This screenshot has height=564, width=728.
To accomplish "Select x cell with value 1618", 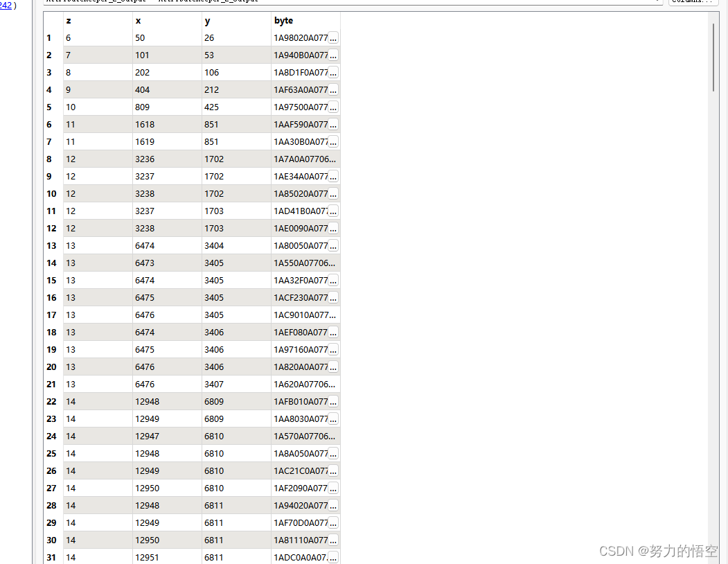I will click(167, 125).
